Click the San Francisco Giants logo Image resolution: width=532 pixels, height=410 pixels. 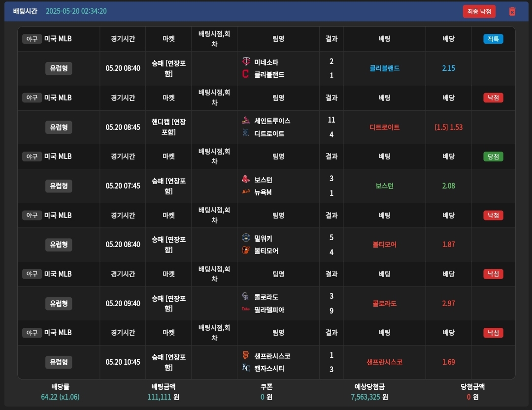(246, 355)
